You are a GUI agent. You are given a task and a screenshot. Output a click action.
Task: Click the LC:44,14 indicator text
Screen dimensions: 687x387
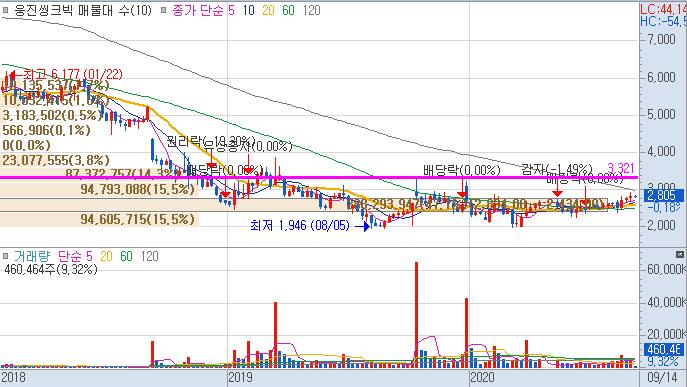[663, 9]
